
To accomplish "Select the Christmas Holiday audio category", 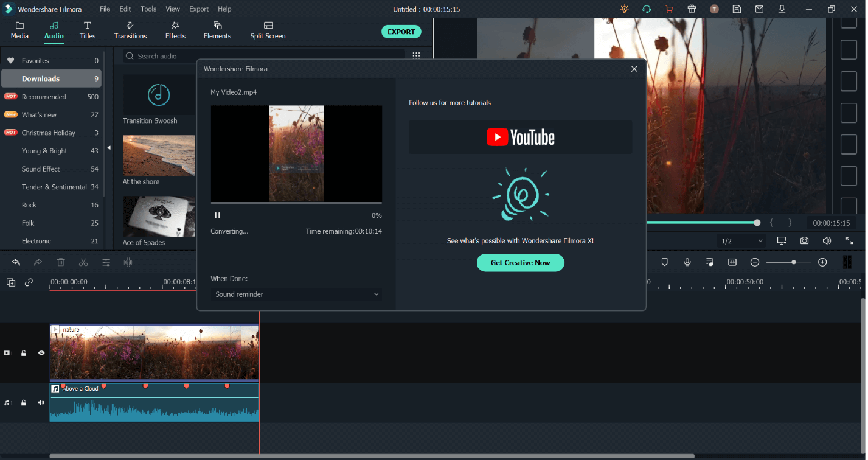I will pyautogui.click(x=51, y=133).
